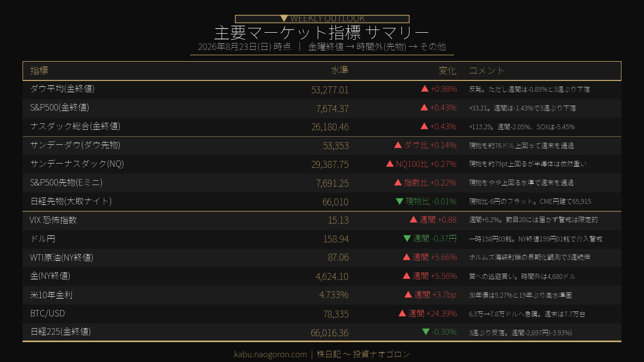Click the gold down triangle before WEEKLY OUTLOOK
The image size is (644, 362).
(284, 19)
